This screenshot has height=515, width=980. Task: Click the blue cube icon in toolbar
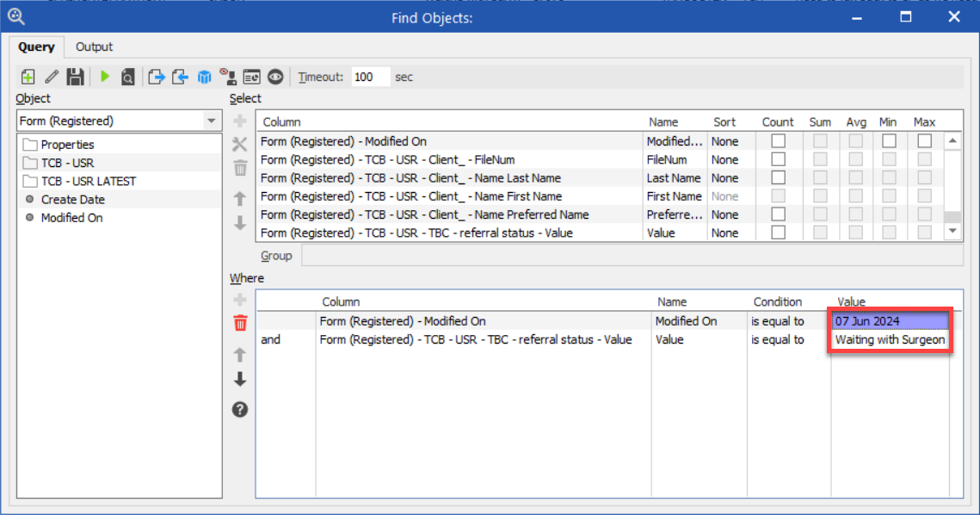[x=205, y=77]
